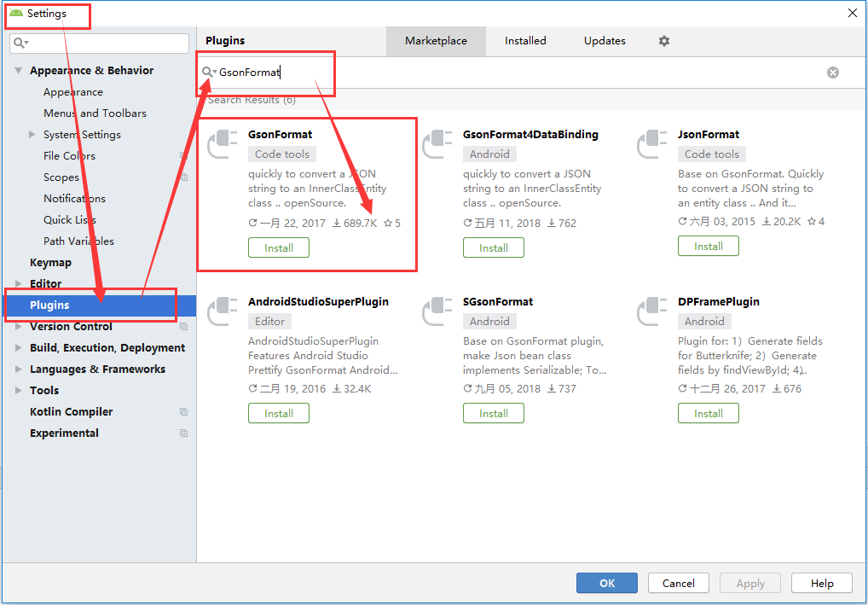Click the Android icon in title bar

pyautogui.click(x=16, y=14)
